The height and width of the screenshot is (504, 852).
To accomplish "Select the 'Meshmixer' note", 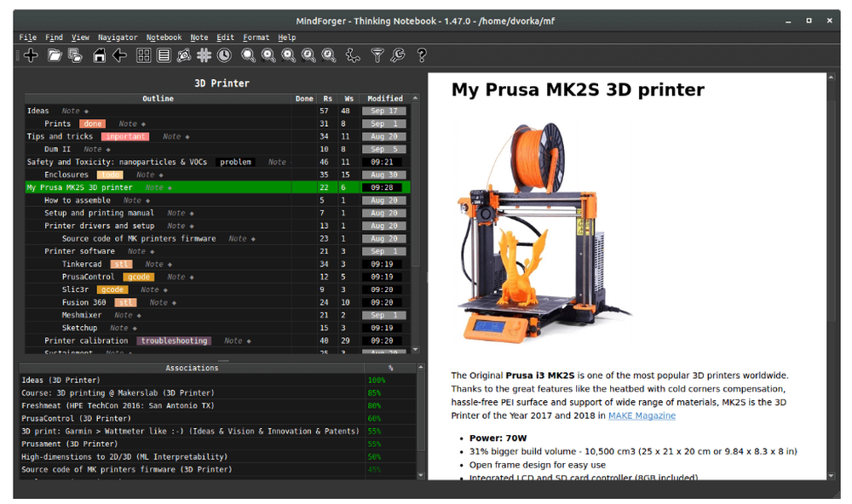I will point(217,315).
